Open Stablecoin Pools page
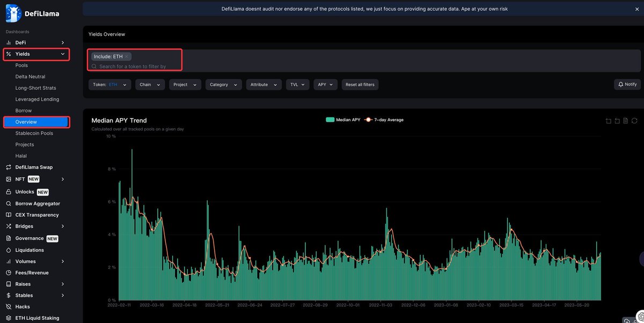This screenshot has height=323, width=644. (34, 133)
